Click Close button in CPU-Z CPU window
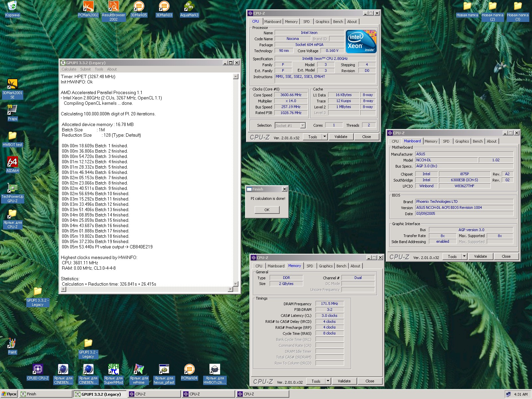The image size is (532, 399). pyautogui.click(x=366, y=137)
